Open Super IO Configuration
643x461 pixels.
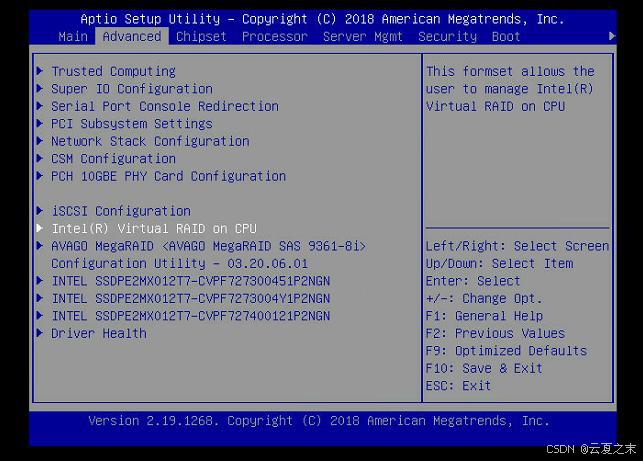click(x=132, y=89)
